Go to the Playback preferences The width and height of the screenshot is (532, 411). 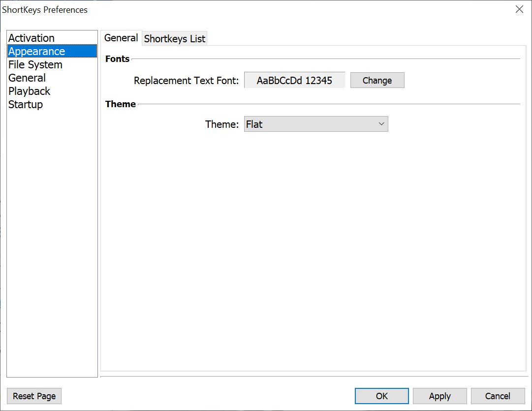[30, 91]
